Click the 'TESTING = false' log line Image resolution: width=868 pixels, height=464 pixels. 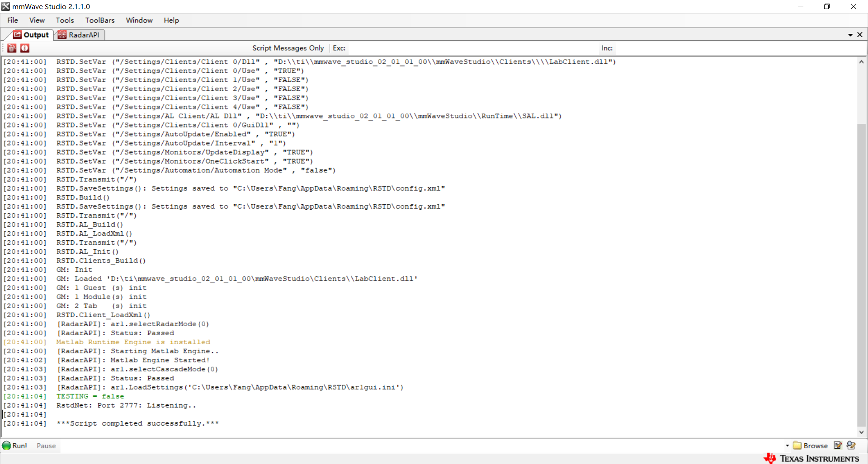pos(90,396)
